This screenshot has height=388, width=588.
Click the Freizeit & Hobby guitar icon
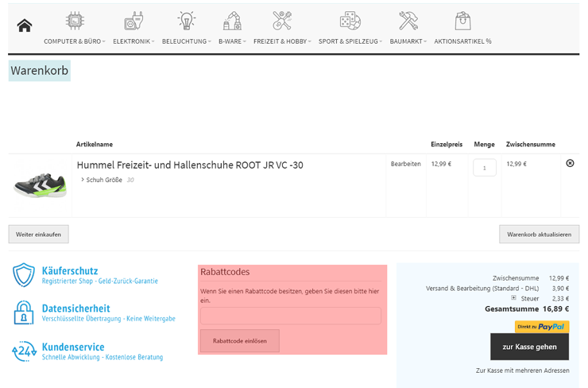[282, 20]
